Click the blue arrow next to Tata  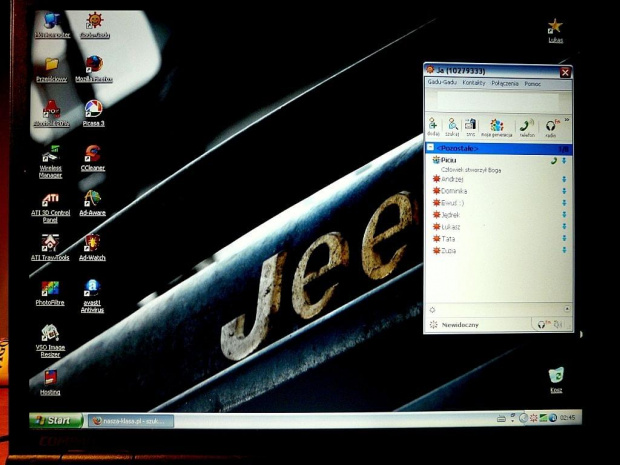tap(564, 238)
